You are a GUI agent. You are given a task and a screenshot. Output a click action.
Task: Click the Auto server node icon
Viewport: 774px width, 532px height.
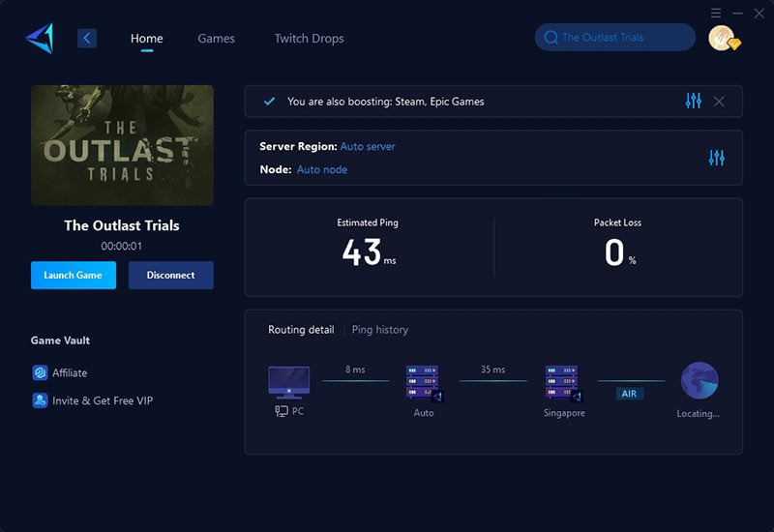point(424,383)
